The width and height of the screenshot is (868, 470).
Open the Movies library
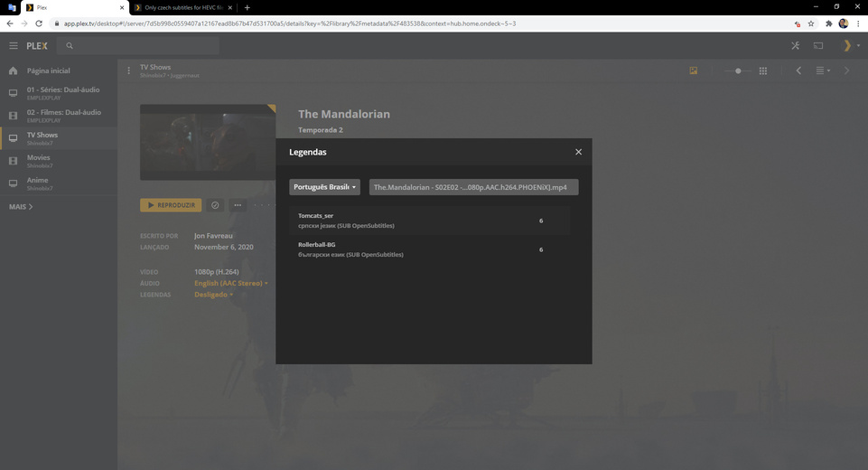coord(59,161)
